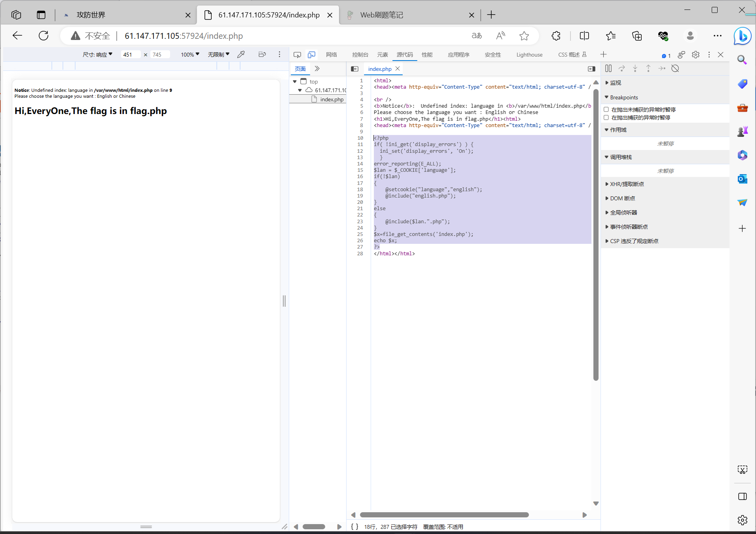Switch to the Web刷题笔记 browser tab
The image size is (756, 534).
point(410,15)
